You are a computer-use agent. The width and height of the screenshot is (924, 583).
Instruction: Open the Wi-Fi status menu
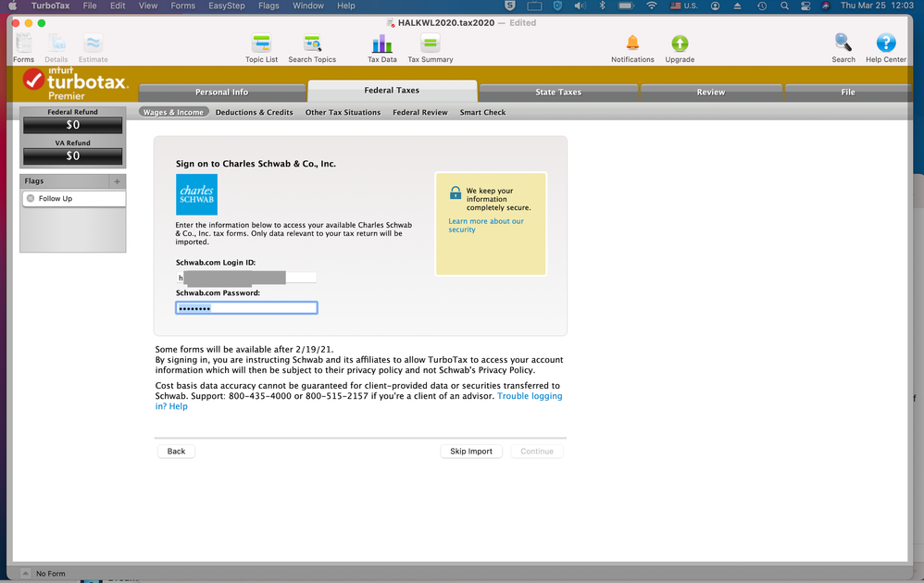651,6
